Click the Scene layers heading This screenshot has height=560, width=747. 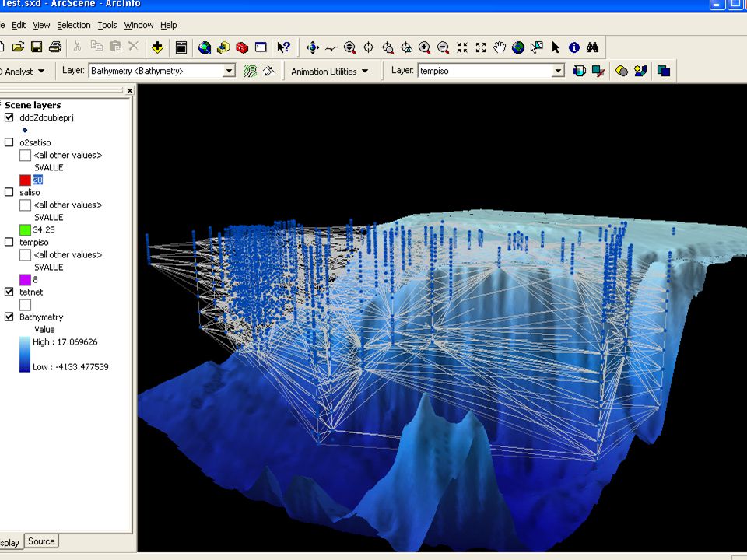tap(33, 105)
